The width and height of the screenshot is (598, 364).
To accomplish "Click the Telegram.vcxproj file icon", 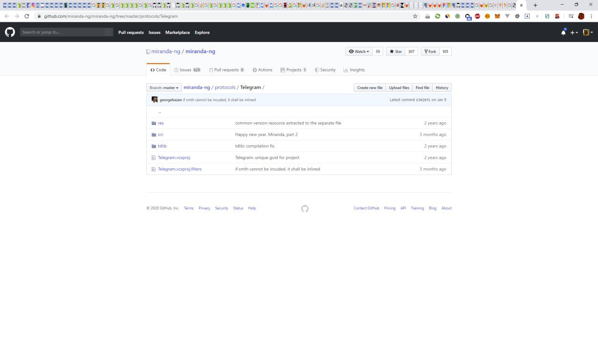I will pyautogui.click(x=154, y=158).
